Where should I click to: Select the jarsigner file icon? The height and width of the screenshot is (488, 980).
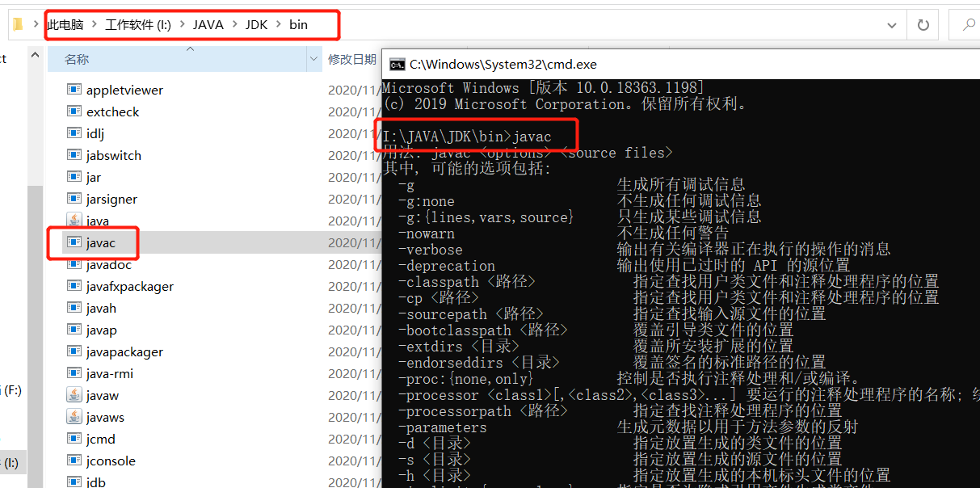[76, 199]
